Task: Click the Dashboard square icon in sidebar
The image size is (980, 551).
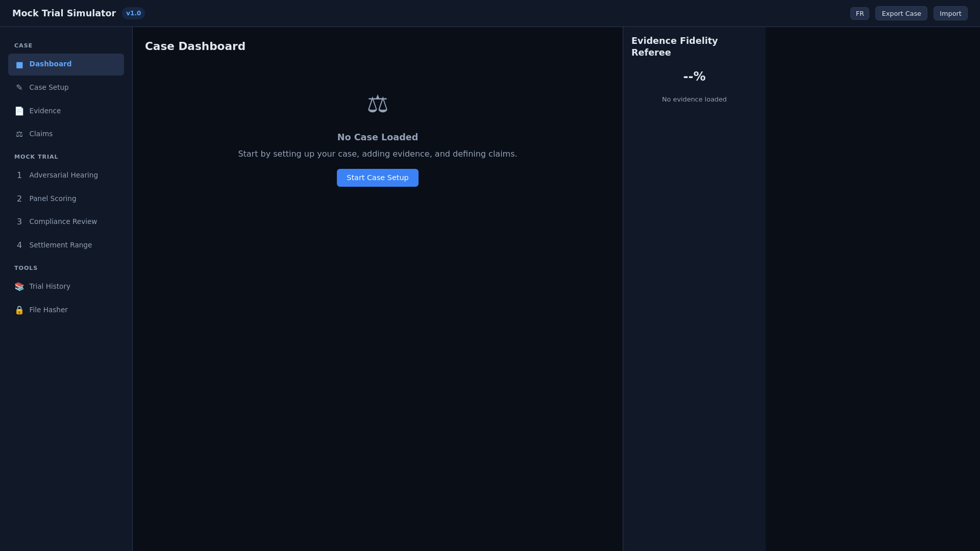Action: click(x=19, y=65)
